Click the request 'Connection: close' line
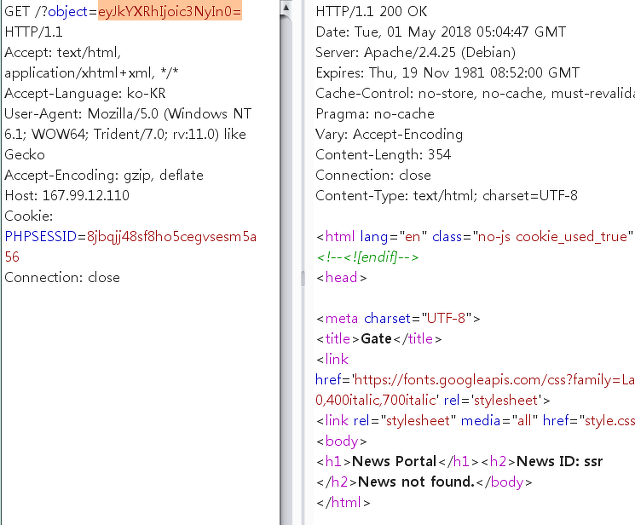635x525 pixels. click(x=62, y=277)
